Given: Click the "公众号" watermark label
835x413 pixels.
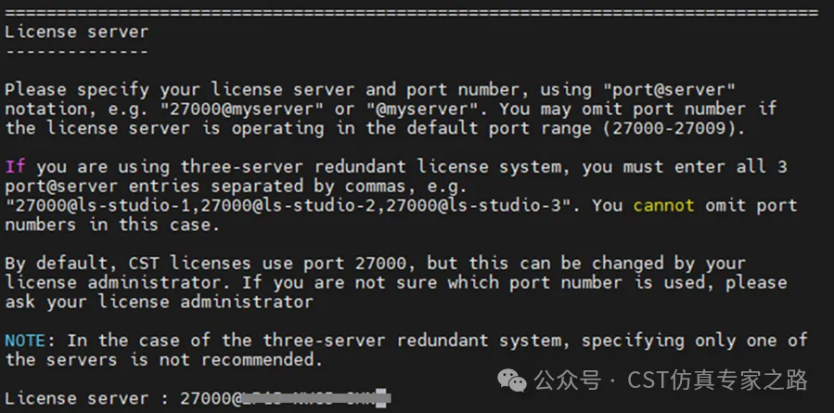Looking at the screenshot, I should (x=566, y=381).
